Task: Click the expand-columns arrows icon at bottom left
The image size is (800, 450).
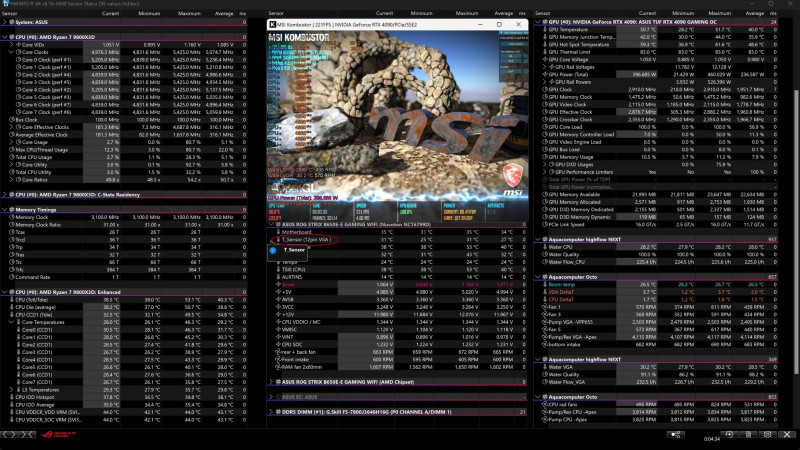Action: click(10, 434)
